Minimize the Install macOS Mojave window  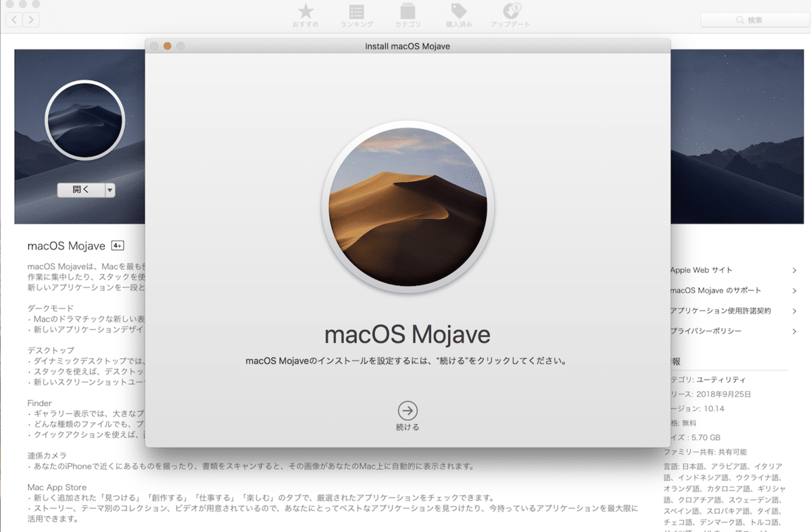[x=167, y=46]
